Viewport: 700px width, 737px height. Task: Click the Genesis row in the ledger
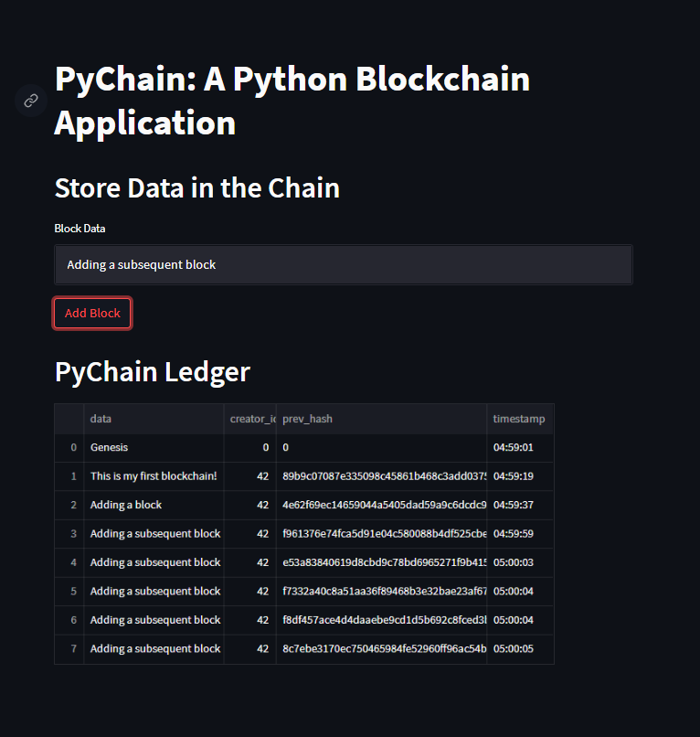tap(109, 447)
